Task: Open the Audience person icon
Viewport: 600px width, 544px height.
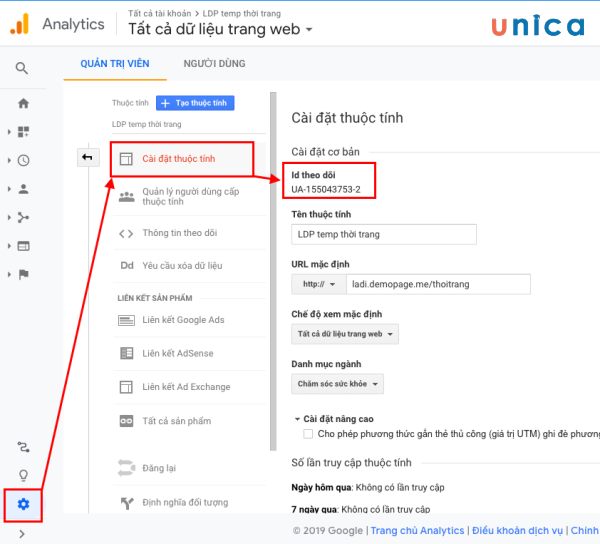Action: 23,188
